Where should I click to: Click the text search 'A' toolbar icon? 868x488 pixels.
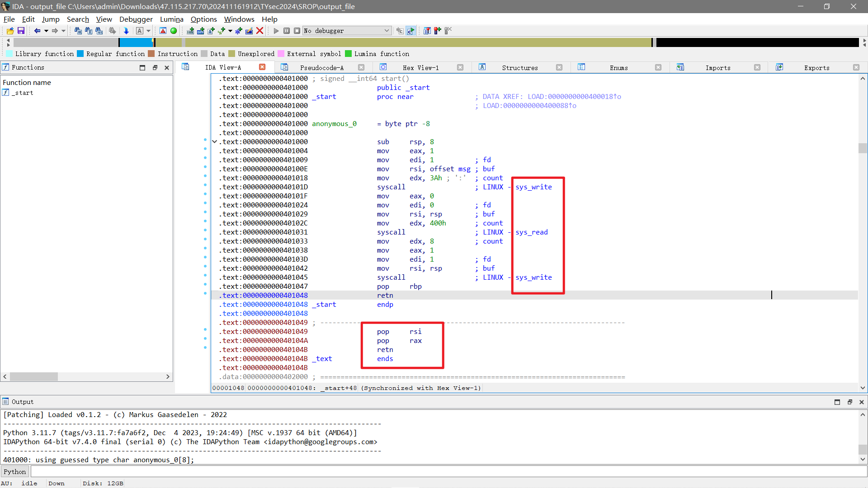pos(140,31)
